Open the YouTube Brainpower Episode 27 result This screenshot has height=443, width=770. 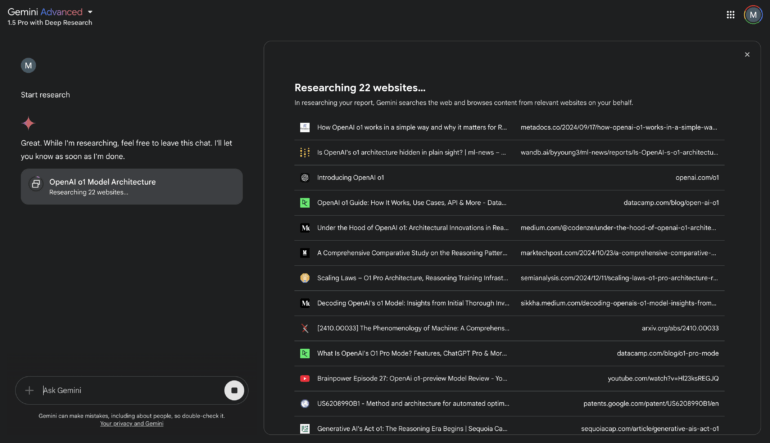(x=412, y=378)
